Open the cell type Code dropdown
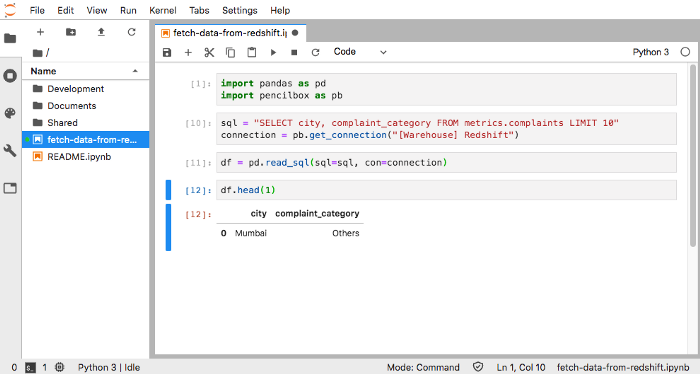This screenshot has width=700, height=374. [x=360, y=52]
